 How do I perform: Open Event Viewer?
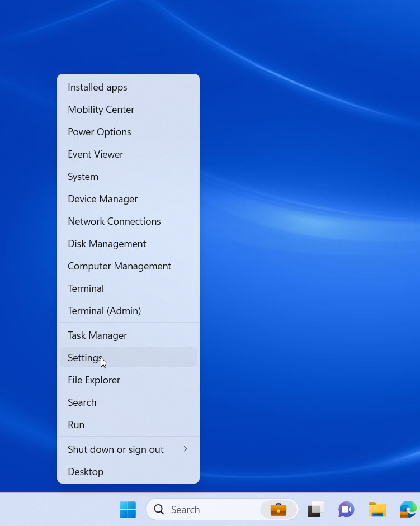tap(95, 154)
